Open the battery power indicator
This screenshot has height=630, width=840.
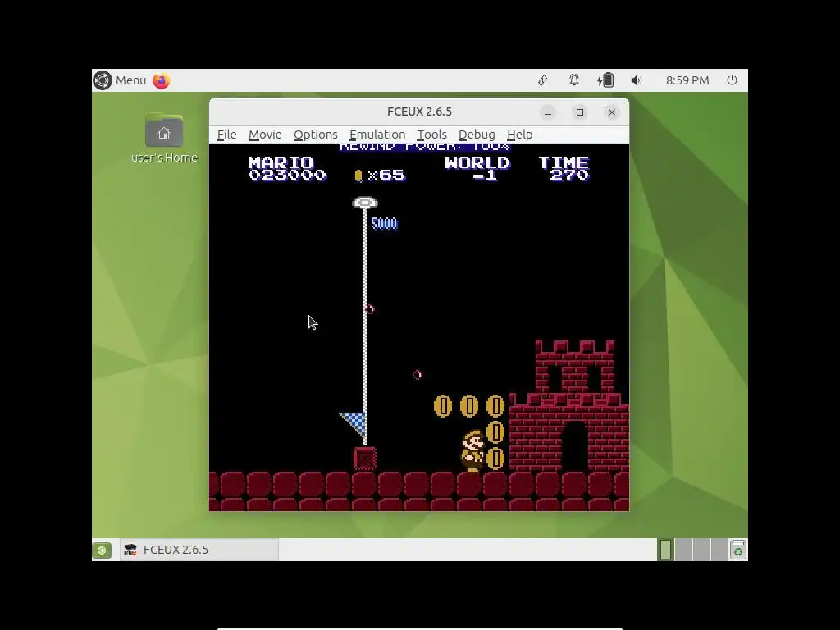(605, 80)
